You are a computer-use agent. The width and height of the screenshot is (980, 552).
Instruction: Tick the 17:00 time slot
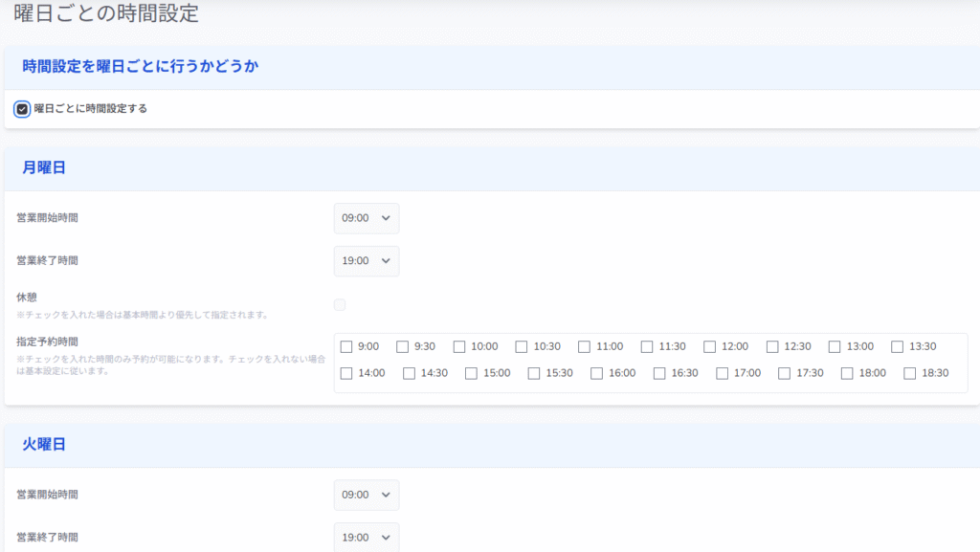[x=723, y=373]
